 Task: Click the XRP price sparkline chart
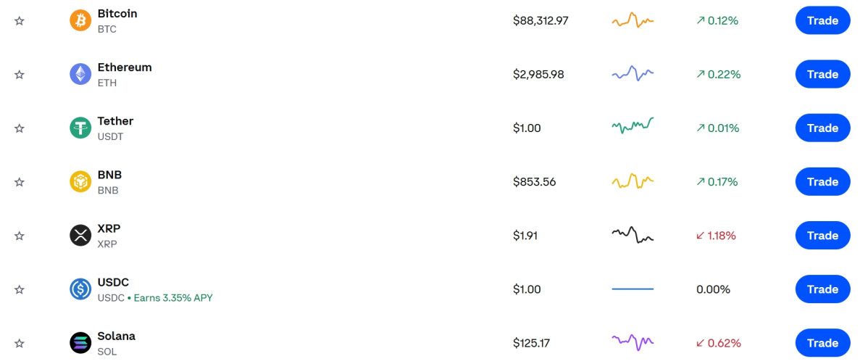coord(633,235)
